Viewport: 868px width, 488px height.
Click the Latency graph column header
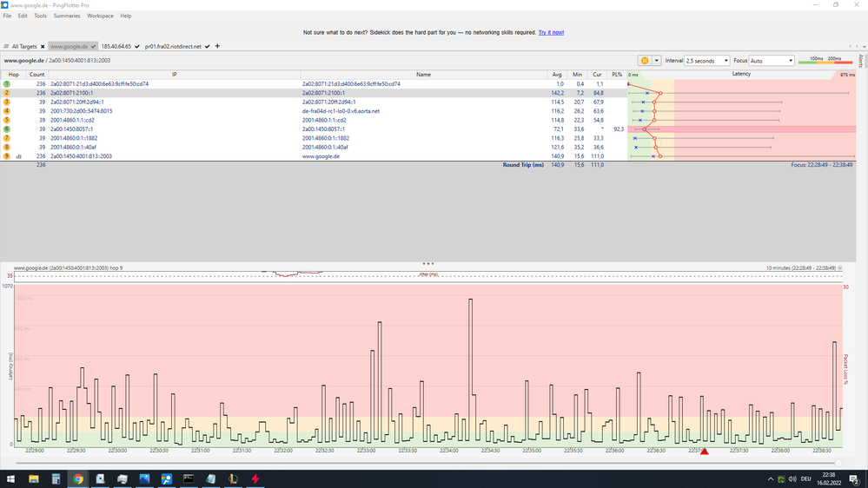[741, 74]
